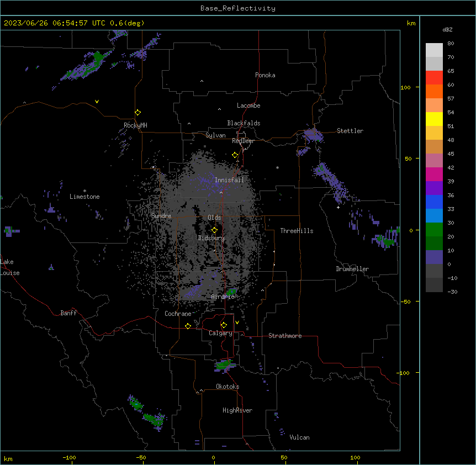Click the Ponoka city label

265,75
